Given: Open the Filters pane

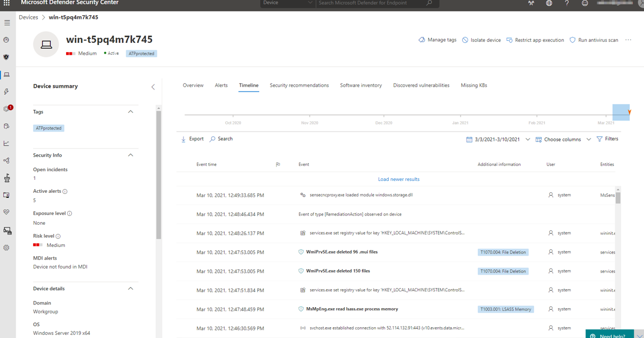Looking at the screenshot, I should 607,139.
